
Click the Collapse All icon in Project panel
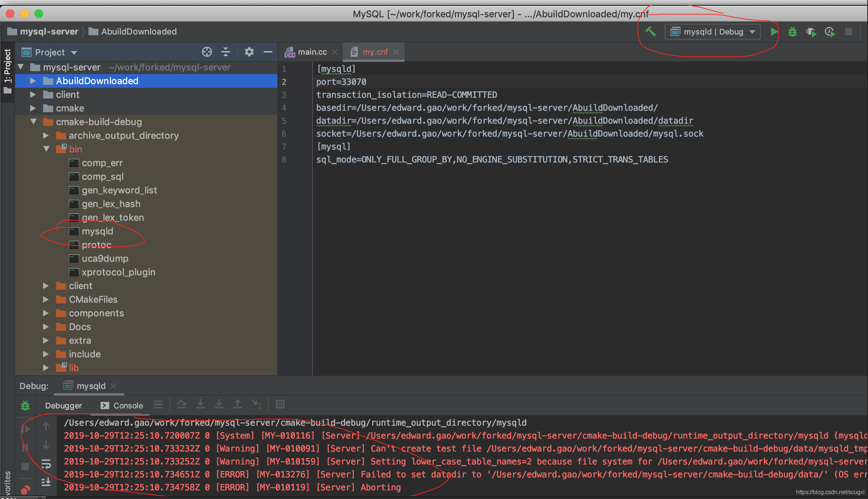click(226, 52)
